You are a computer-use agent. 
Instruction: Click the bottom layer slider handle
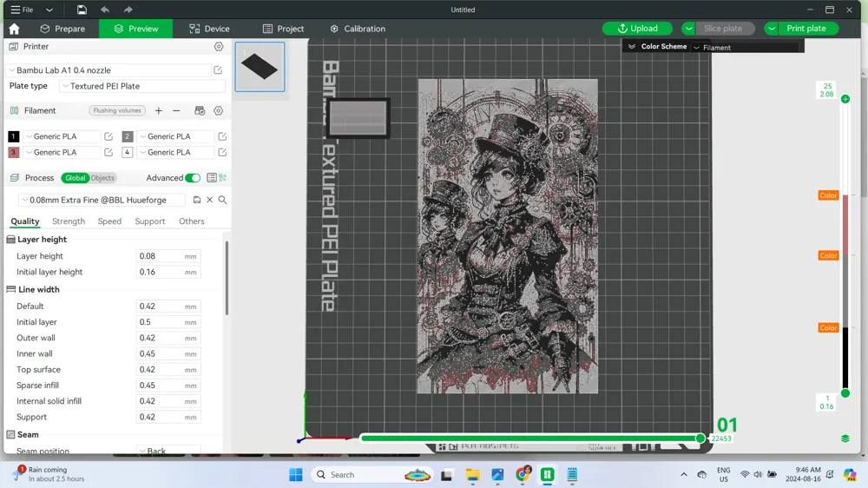pyautogui.click(x=845, y=393)
